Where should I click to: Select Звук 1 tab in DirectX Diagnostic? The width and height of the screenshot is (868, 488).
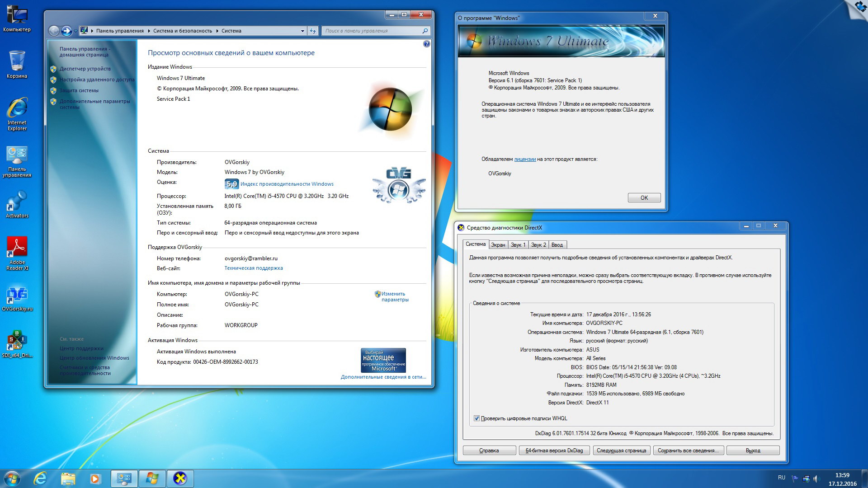(x=518, y=245)
